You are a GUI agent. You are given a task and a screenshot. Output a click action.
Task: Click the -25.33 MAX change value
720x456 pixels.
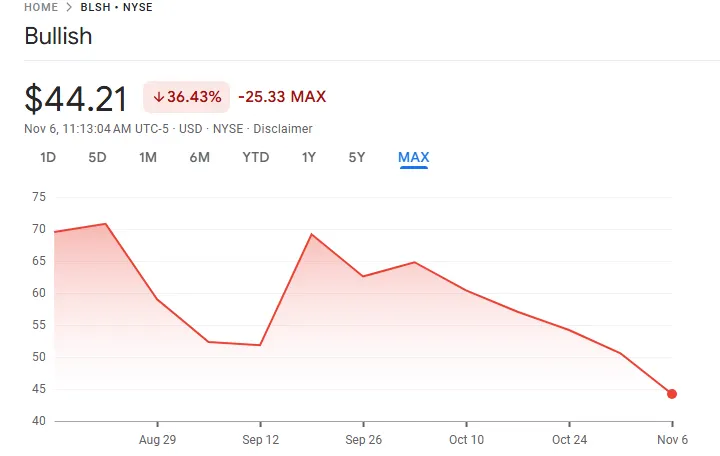(x=282, y=97)
